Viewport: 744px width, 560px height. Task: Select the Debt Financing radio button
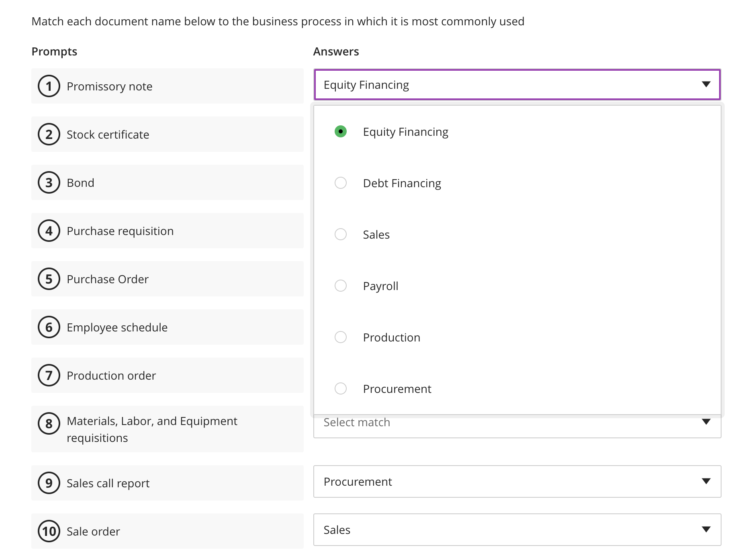[x=340, y=183]
